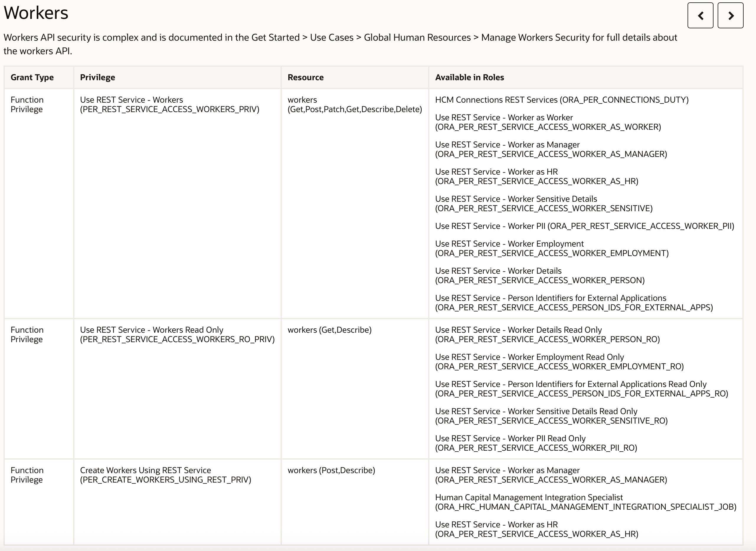
Task: Open the Manage Workers Security link
Action: [x=536, y=37]
